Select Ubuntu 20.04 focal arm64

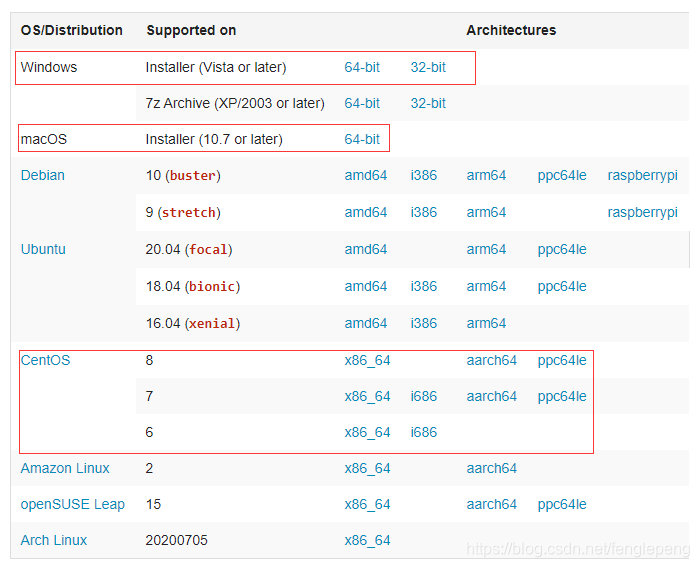[x=486, y=249]
